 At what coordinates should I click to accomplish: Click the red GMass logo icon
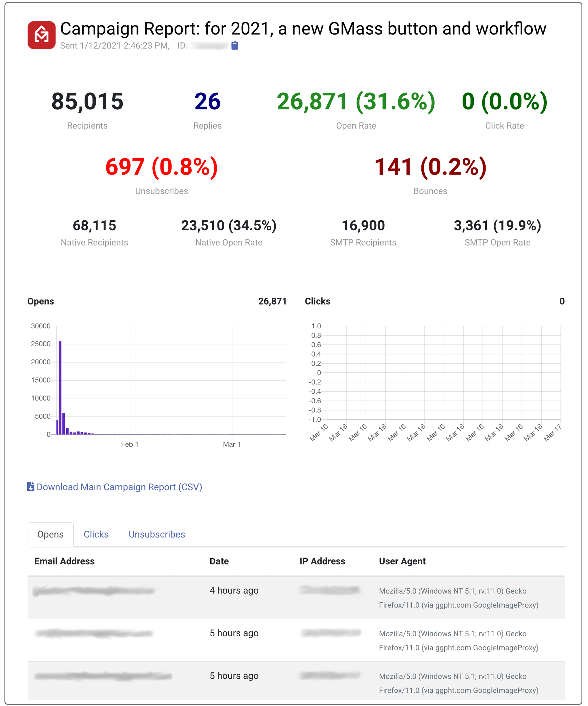point(41,35)
